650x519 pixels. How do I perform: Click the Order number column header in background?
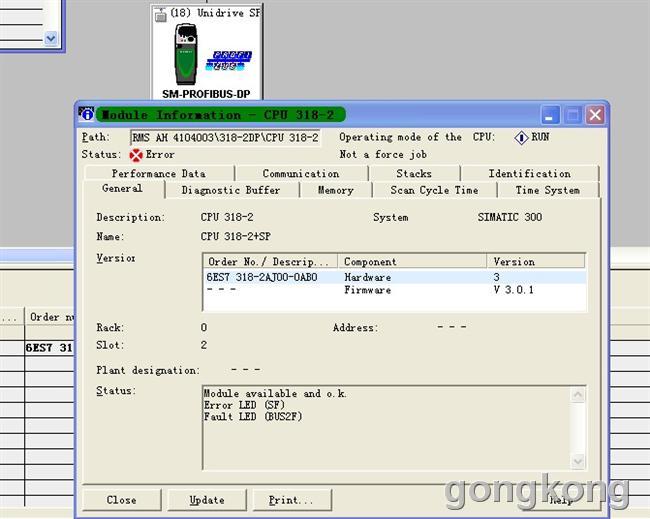[x=50, y=317]
